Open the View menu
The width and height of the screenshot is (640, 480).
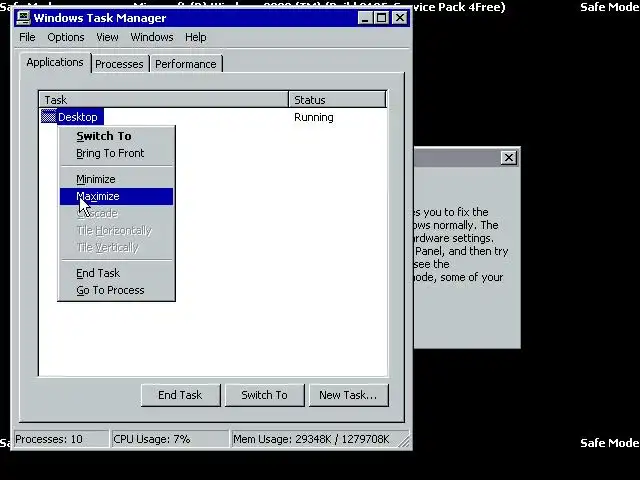point(107,37)
